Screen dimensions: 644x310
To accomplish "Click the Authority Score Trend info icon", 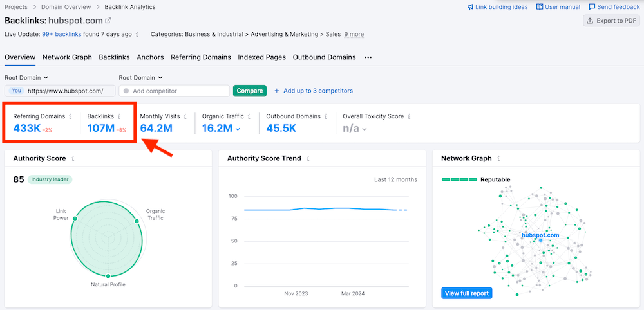I will coord(308,158).
